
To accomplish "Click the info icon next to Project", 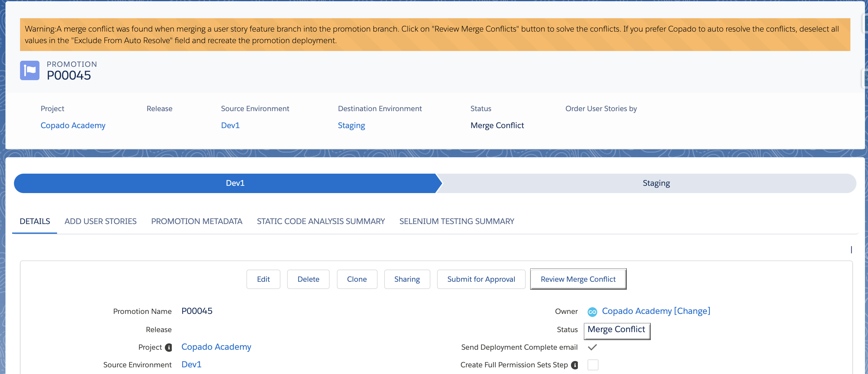I will point(168,347).
